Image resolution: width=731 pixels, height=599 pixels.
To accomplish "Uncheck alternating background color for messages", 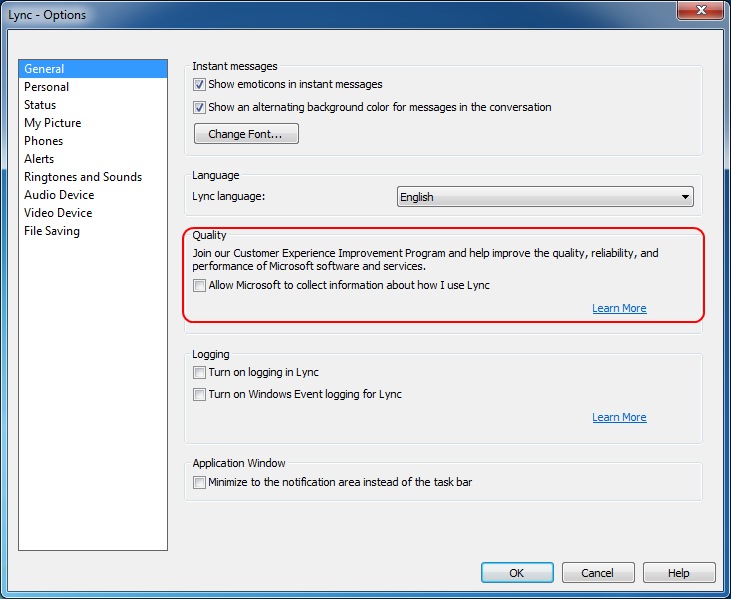I will coord(199,107).
